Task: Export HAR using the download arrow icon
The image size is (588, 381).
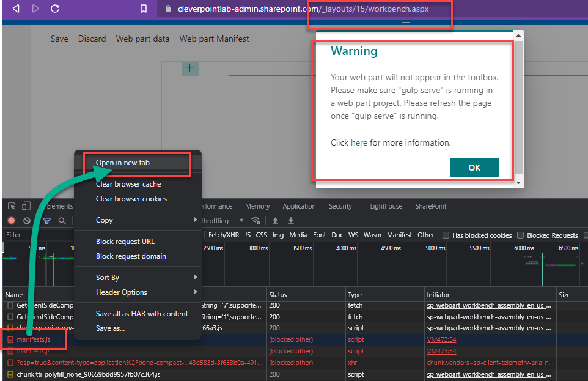Action: [x=290, y=220]
